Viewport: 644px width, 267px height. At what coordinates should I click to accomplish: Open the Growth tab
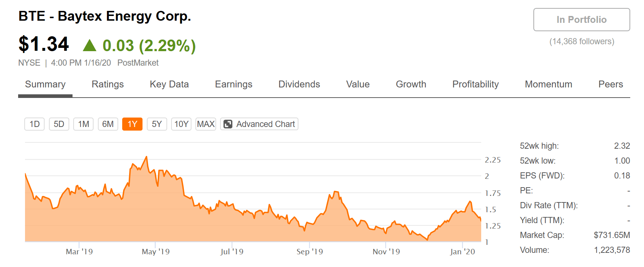[x=411, y=84]
